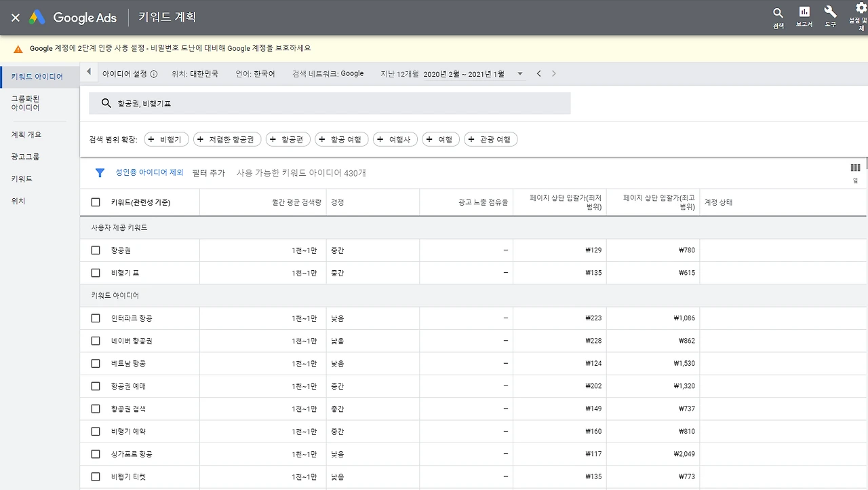
Task: Click the Google Ads logo
Action: (x=73, y=18)
